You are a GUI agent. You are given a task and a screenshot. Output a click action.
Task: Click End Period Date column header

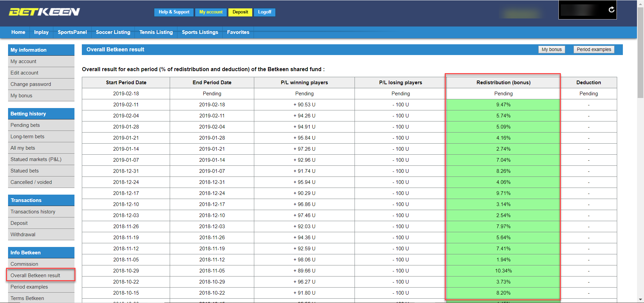click(212, 83)
